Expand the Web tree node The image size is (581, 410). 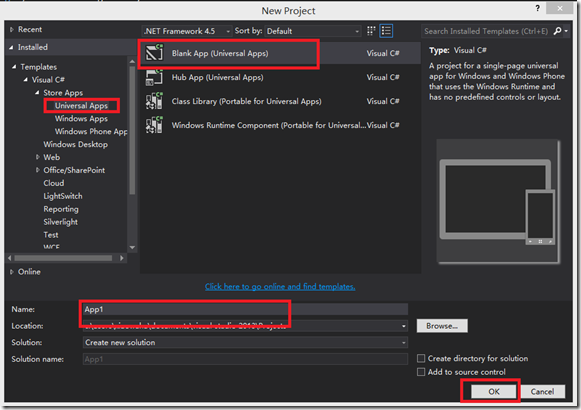(x=37, y=157)
